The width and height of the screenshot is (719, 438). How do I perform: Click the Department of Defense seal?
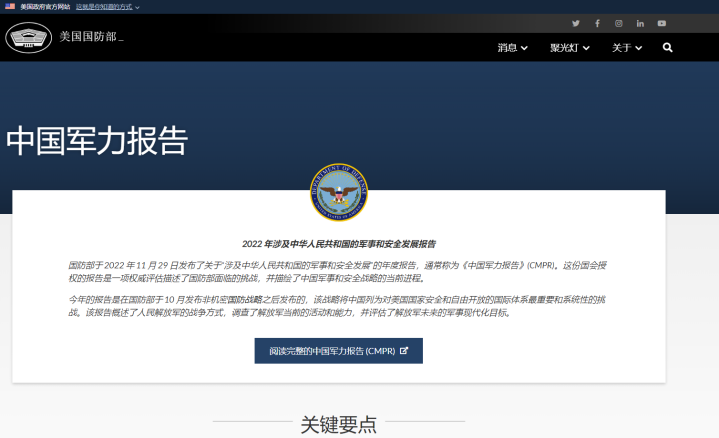tap(339, 192)
